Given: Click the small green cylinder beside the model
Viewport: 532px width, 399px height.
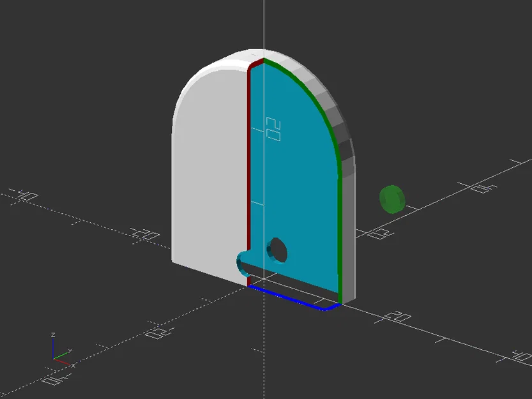Looking at the screenshot, I should point(392,199).
